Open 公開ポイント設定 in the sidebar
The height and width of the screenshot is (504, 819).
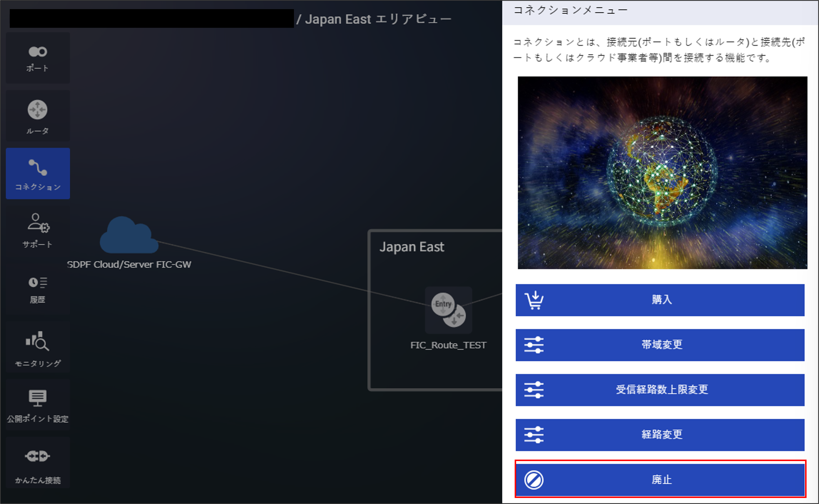pos(38,405)
